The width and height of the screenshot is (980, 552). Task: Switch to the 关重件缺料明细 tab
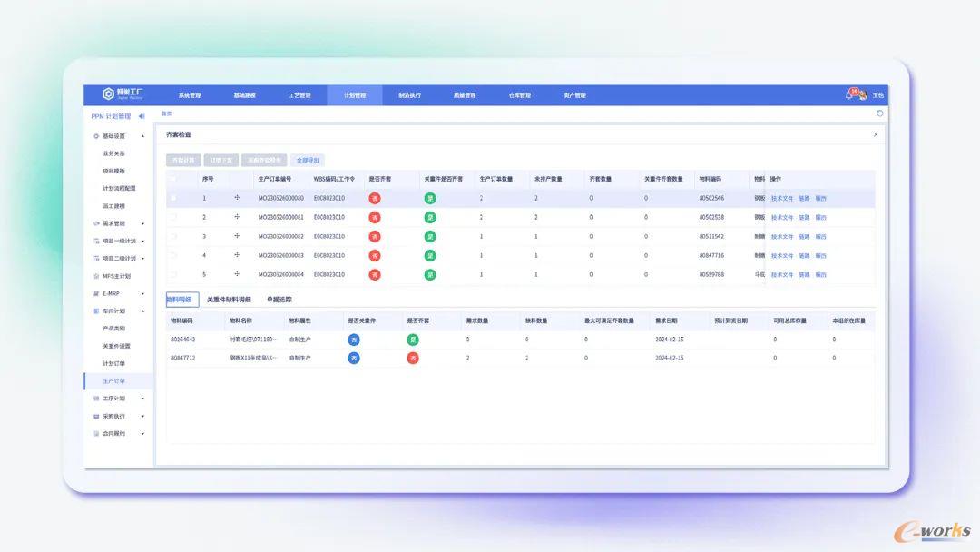(229, 299)
